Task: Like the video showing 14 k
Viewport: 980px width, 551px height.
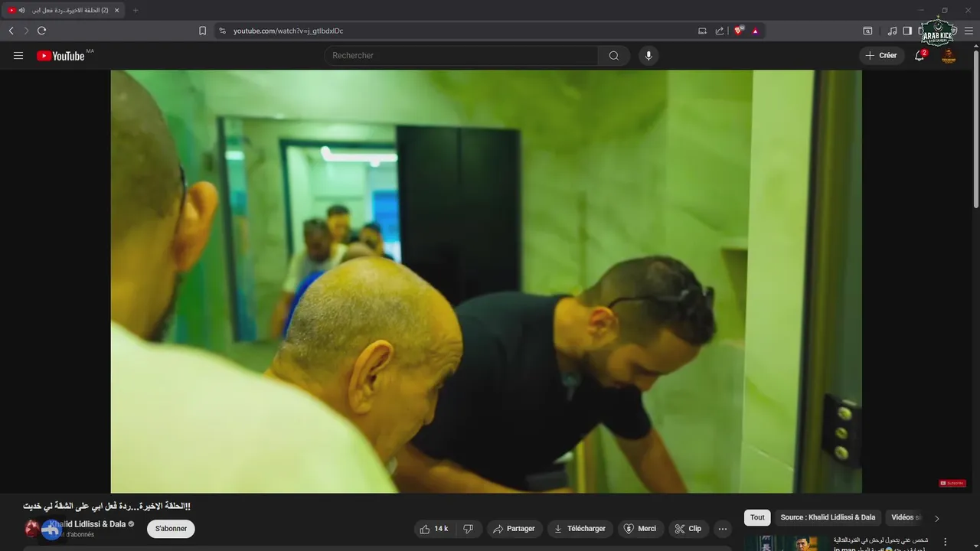Action: [434, 529]
